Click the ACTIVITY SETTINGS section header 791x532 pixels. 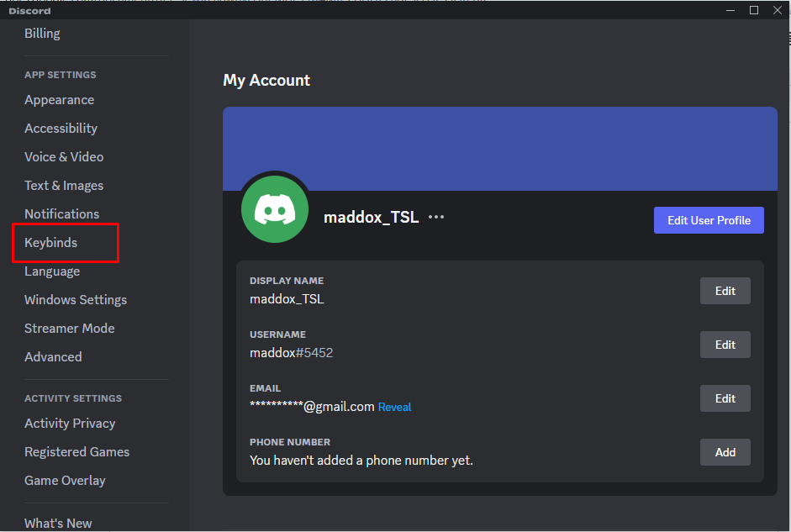coord(73,398)
